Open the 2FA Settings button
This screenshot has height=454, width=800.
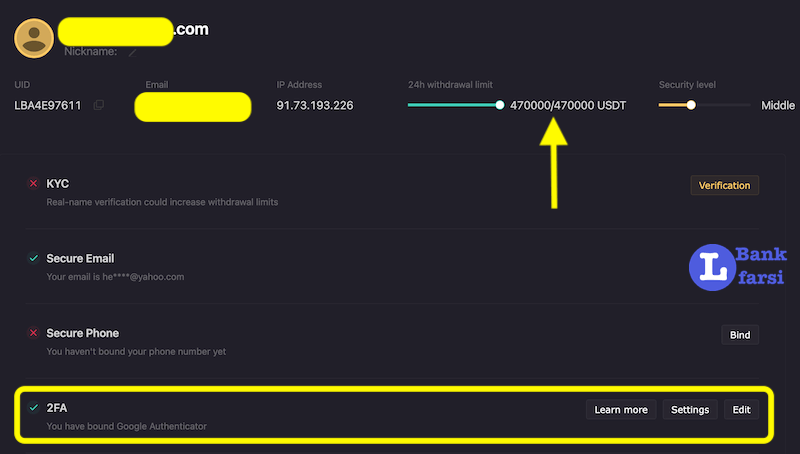click(690, 409)
